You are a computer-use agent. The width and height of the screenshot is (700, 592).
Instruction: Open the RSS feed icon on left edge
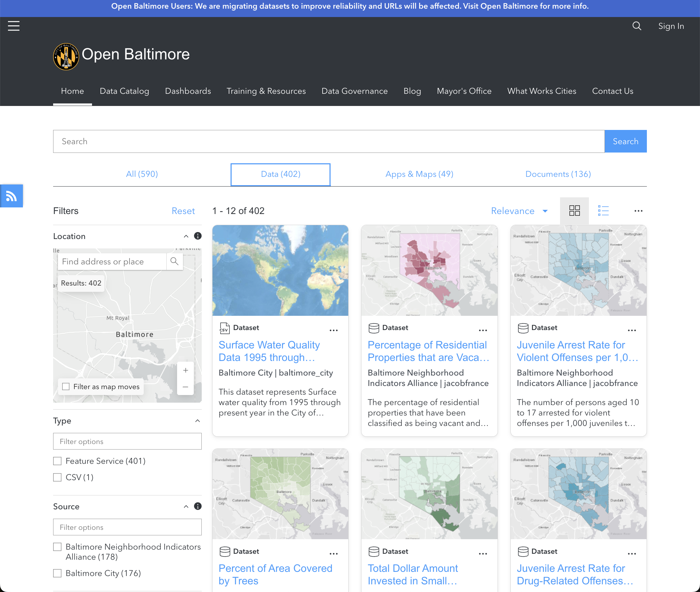coord(11,196)
